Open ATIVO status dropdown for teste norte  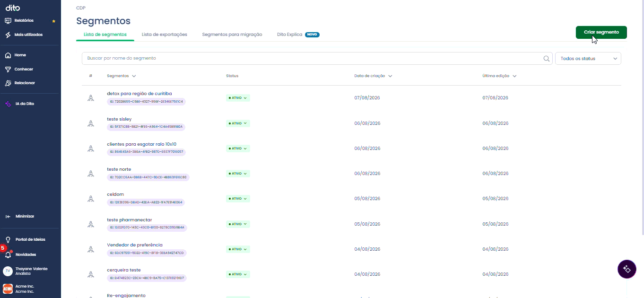238,174
